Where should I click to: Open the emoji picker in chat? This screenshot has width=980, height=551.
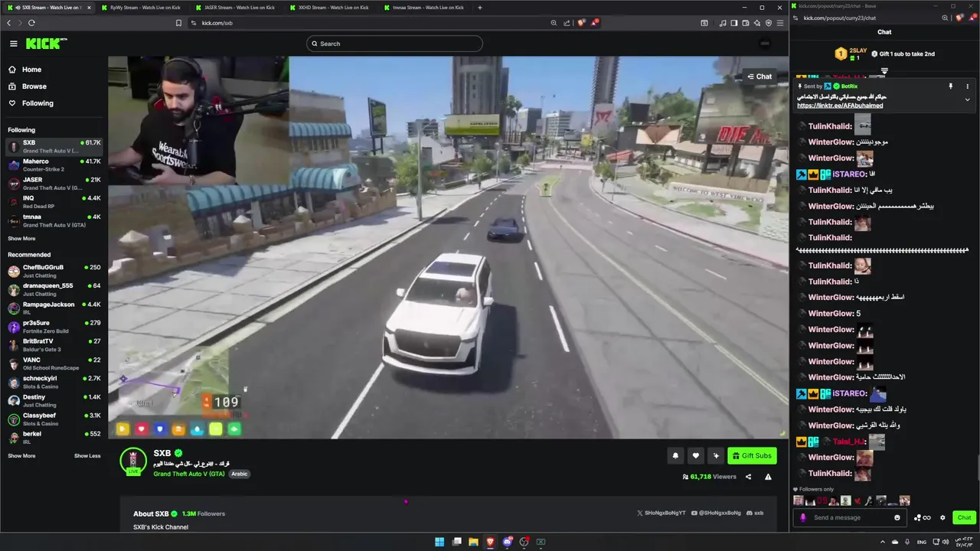tap(897, 517)
